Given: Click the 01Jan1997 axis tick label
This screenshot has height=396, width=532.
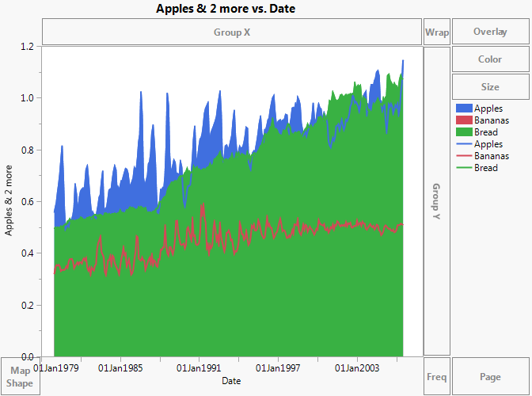Looking at the screenshot, I should click(278, 368).
